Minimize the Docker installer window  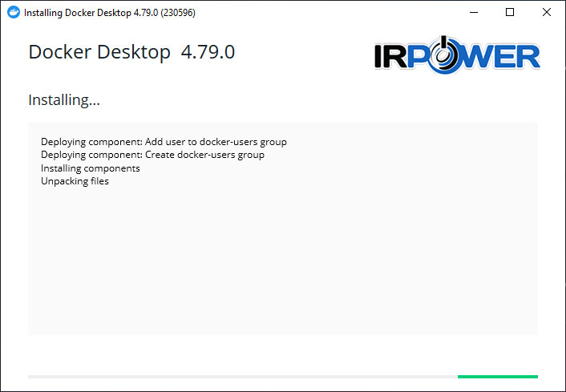(x=474, y=12)
